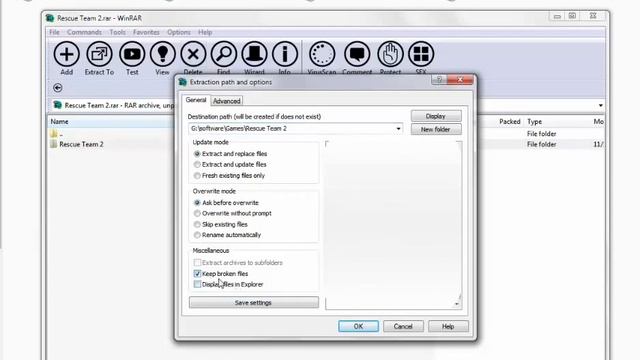Open the Help menu
The image size is (640, 360).
tap(205, 32)
